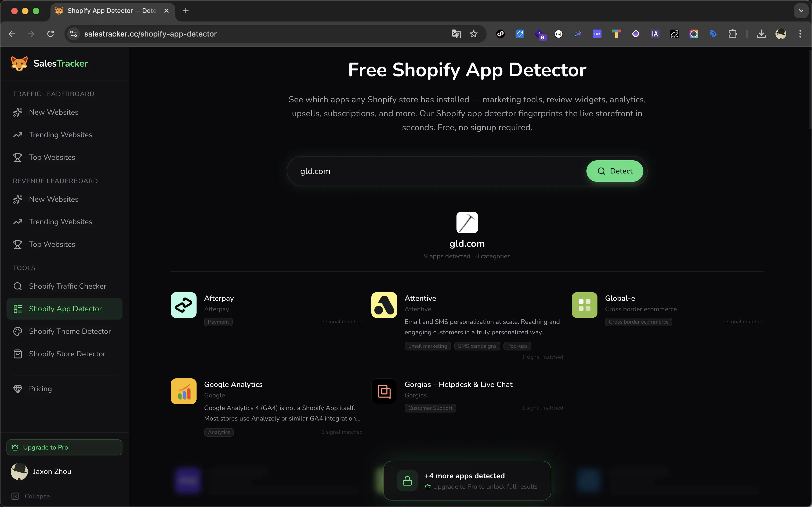
Task: Click the Upgrade to Pro button
Action: click(x=64, y=447)
